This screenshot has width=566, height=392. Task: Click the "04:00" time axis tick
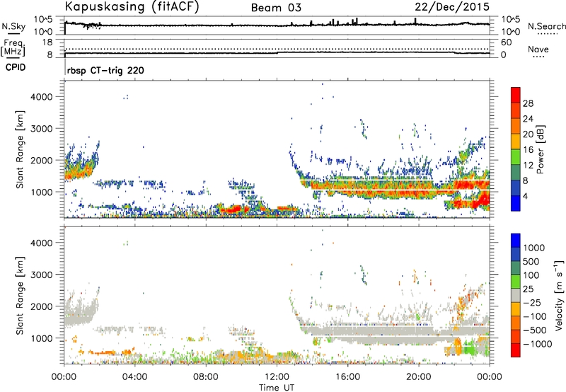pyautogui.click(x=134, y=377)
